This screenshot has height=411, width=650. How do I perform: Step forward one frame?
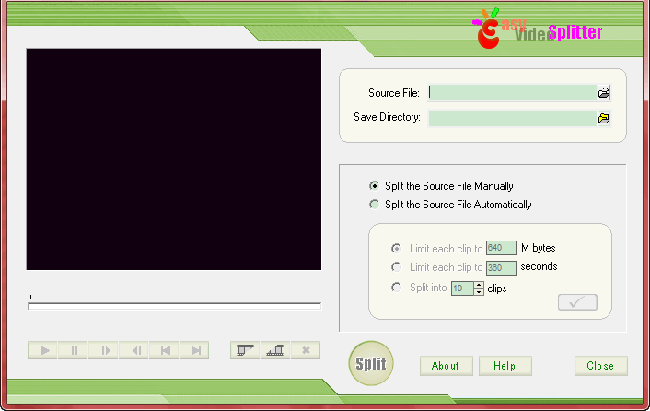click(104, 350)
